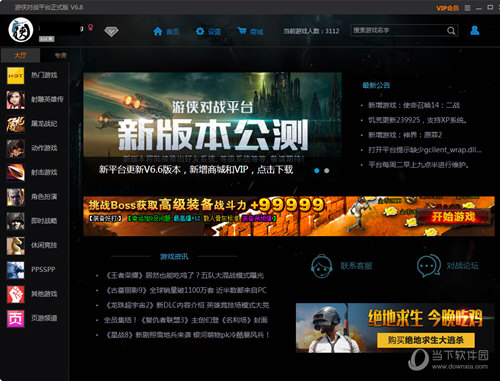The image size is (500, 381).
Task: Open news 《星战8》新剧照雪地兵来袭
Action: (187, 335)
